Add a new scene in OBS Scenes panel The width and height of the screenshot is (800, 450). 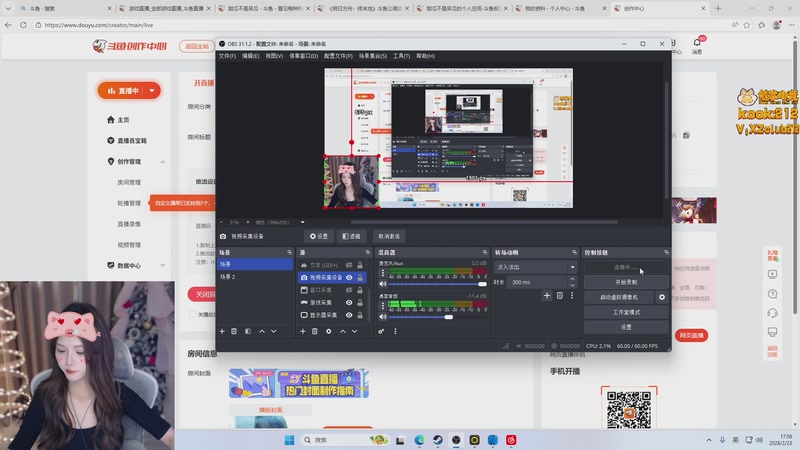[222, 331]
